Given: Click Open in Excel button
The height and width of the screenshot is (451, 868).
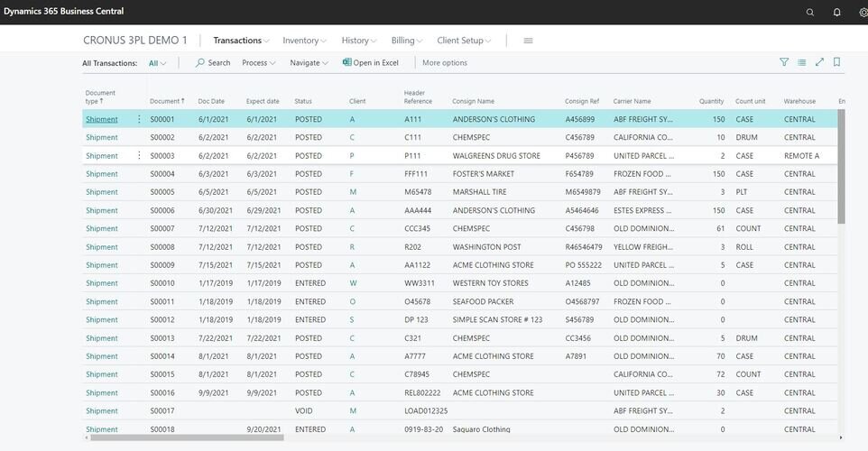Looking at the screenshot, I should click(x=371, y=63).
